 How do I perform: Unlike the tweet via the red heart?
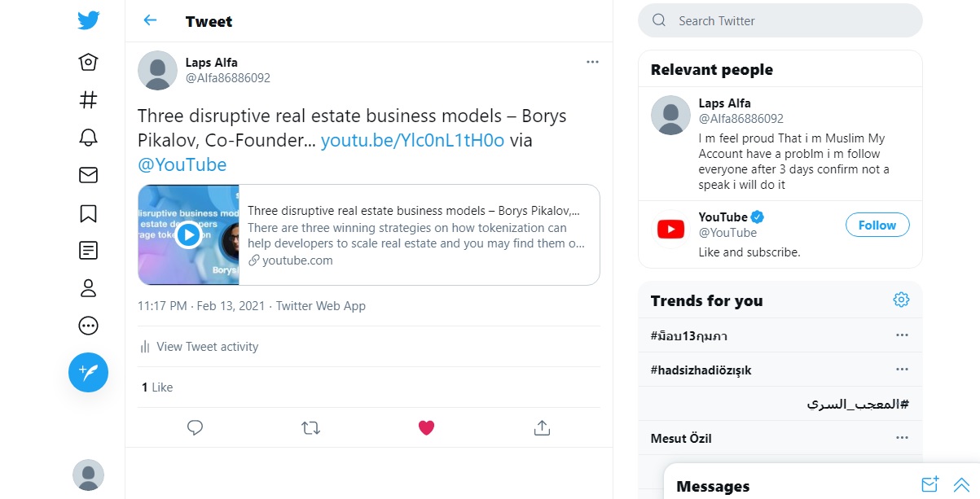426,427
